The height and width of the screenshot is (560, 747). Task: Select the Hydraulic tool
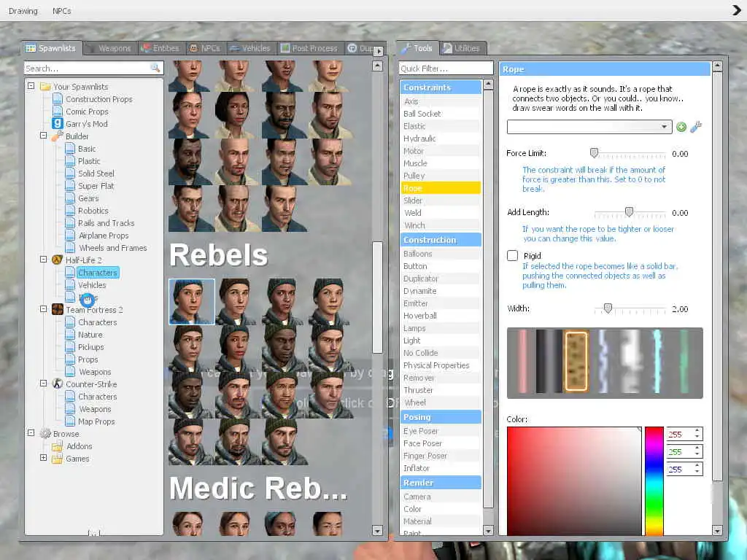pos(440,139)
